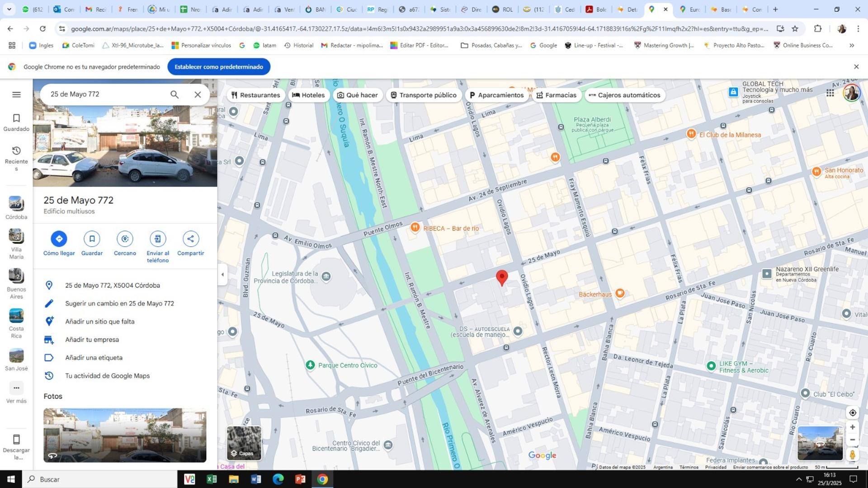
Task: Toggle the Capas satellite layer thumbnail
Action: tap(244, 443)
